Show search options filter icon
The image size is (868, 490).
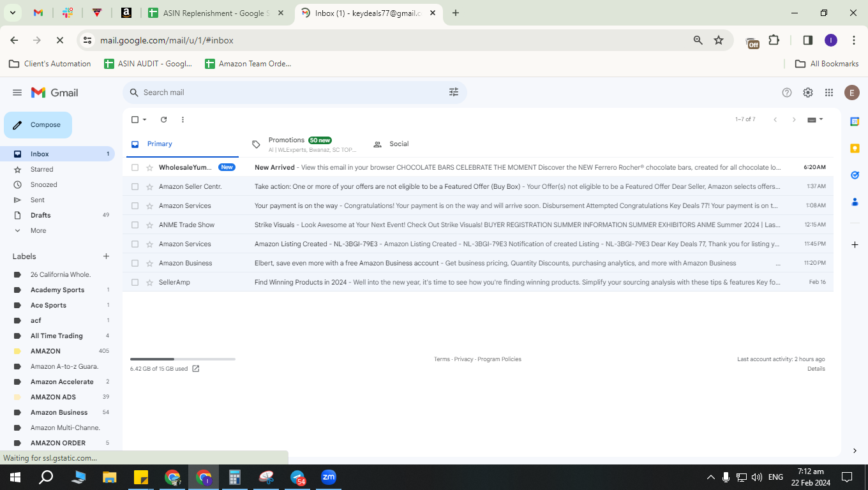click(x=454, y=93)
